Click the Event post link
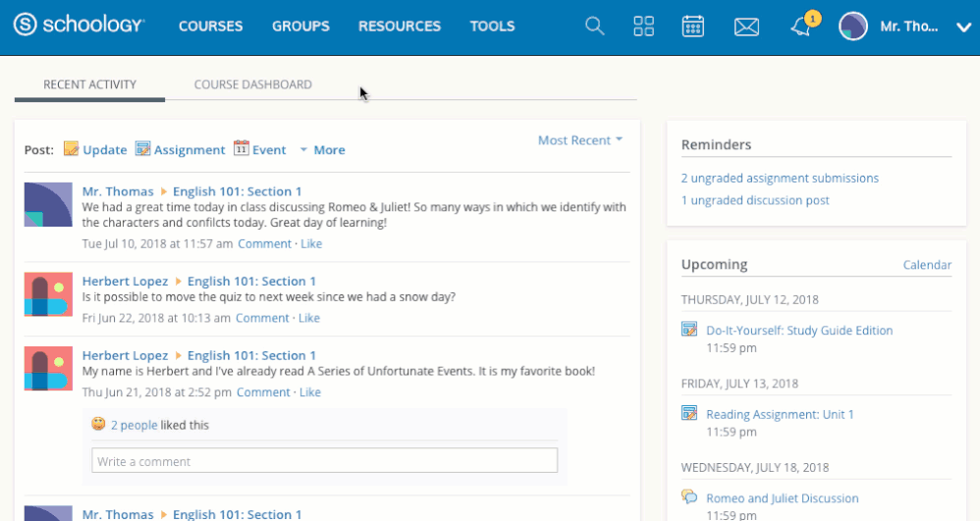The image size is (980, 521). [x=269, y=150]
